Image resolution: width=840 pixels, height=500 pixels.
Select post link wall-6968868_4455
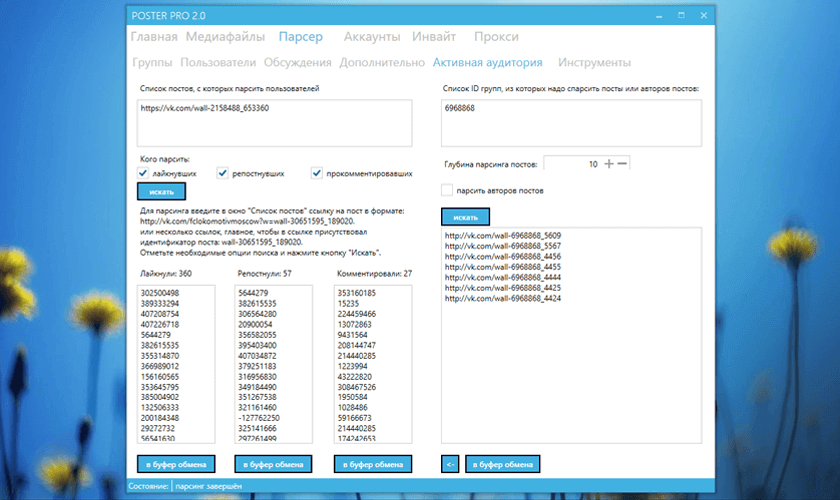502,267
